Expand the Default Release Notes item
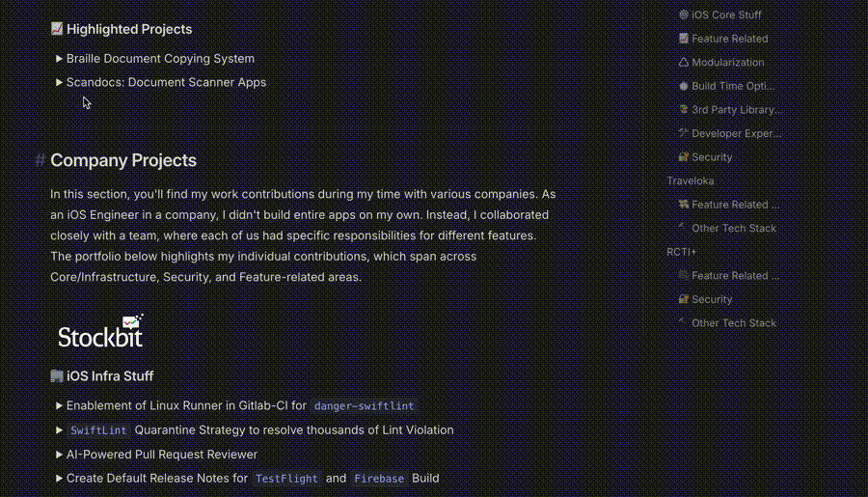Viewport: 868px width, 497px height. tap(60, 479)
